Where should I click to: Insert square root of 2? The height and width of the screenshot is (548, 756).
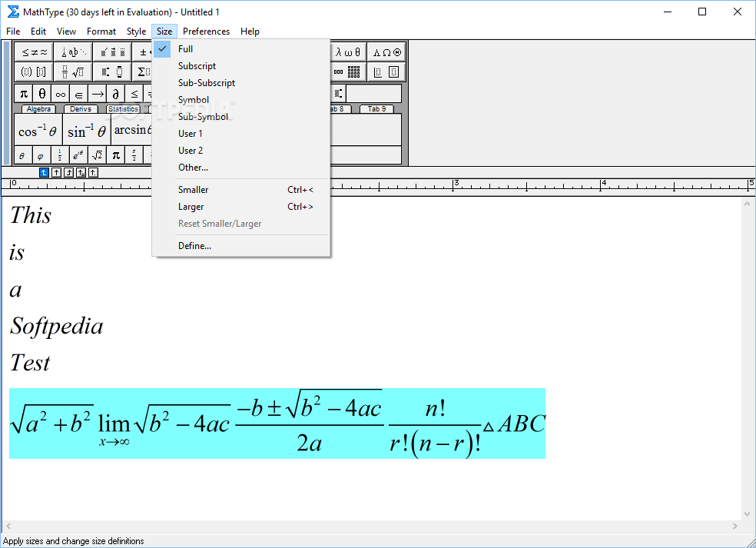(x=97, y=155)
